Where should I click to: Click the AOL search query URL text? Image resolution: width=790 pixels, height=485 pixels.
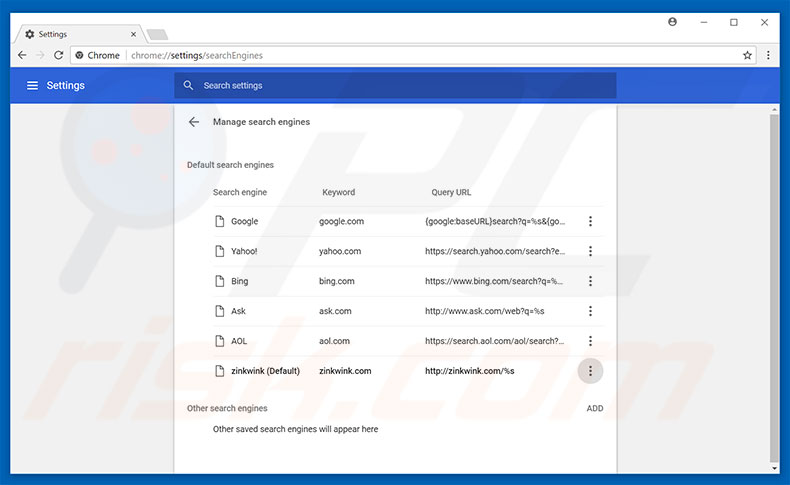pyautogui.click(x=494, y=341)
